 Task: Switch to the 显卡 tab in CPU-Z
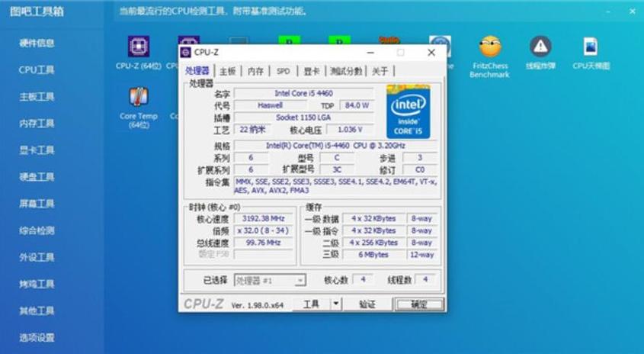(x=311, y=71)
